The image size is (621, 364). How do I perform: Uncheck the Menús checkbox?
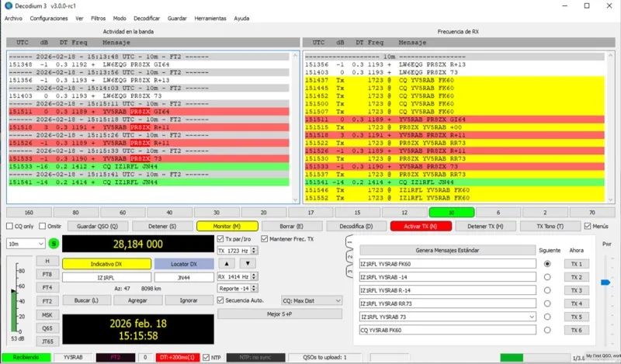(587, 226)
